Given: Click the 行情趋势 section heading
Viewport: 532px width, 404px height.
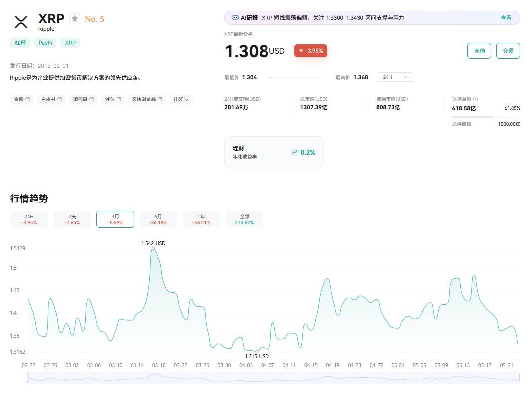Looking at the screenshot, I should click(29, 199).
